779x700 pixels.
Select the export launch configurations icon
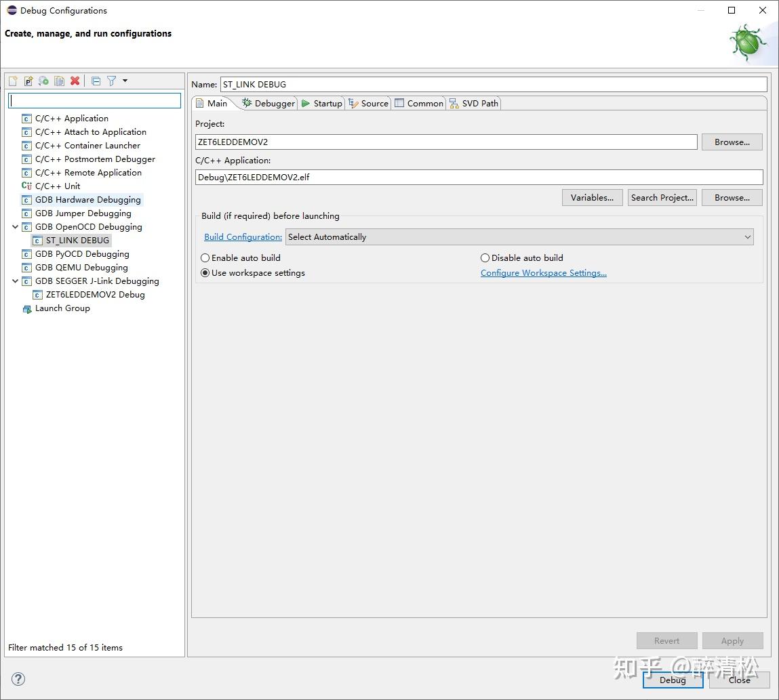43,81
